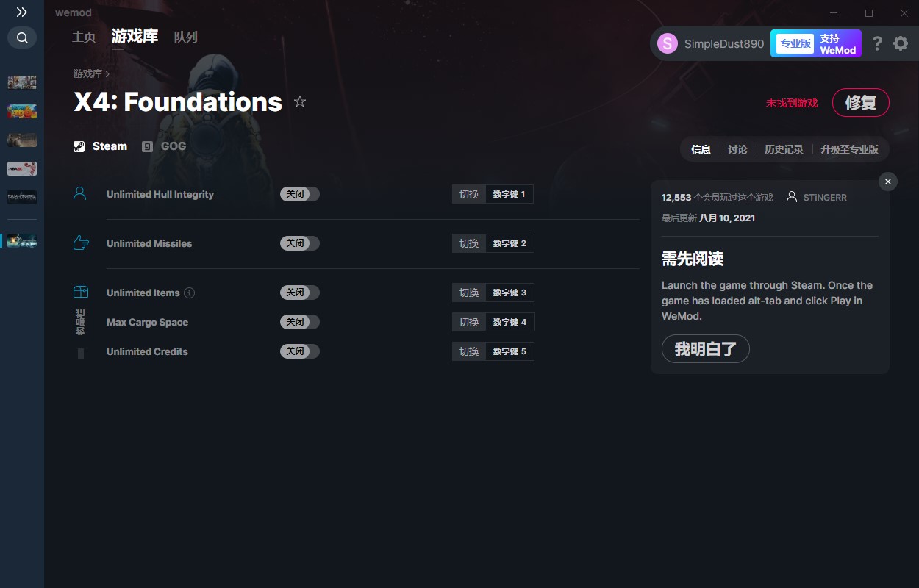The image size is (919, 588).
Task: Click the 我明白了 button
Action: coord(706,349)
